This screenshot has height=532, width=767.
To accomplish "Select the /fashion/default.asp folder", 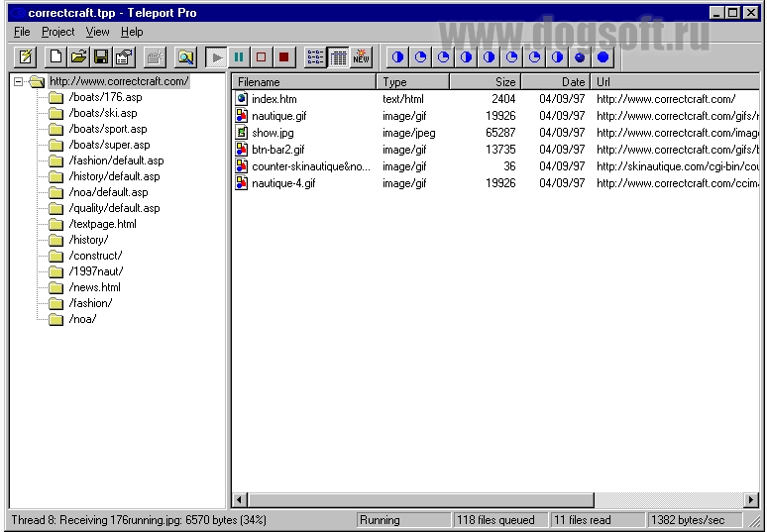I will click(x=116, y=160).
